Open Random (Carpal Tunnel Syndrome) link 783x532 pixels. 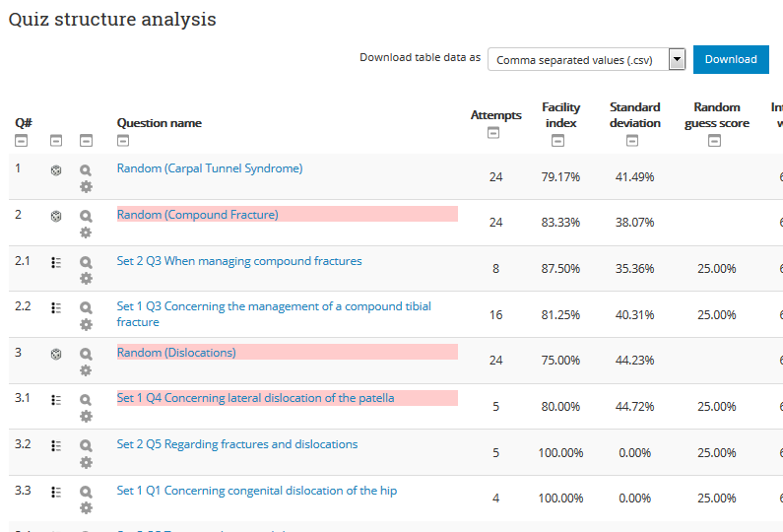click(210, 168)
